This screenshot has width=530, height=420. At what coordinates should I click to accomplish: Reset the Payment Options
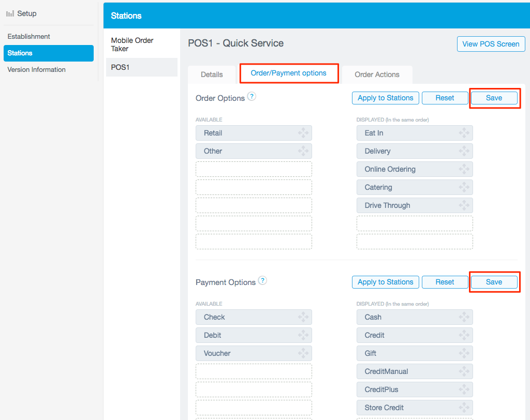[445, 282]
